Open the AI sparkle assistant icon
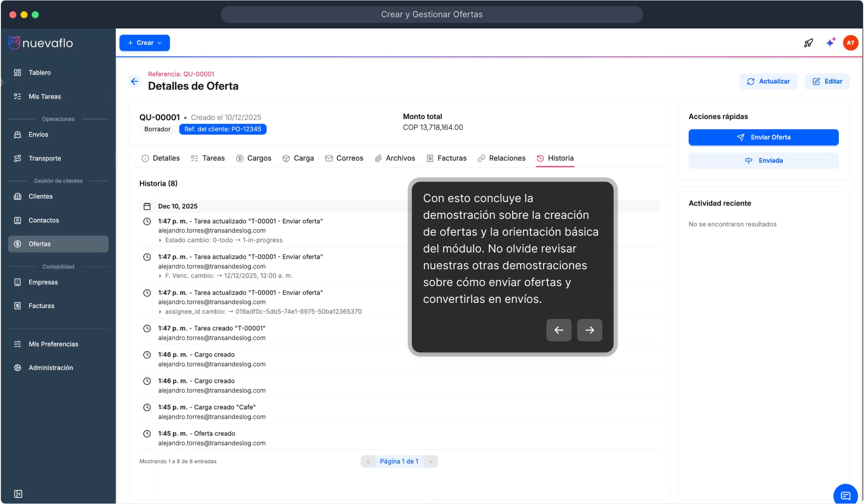 [830, 43]
